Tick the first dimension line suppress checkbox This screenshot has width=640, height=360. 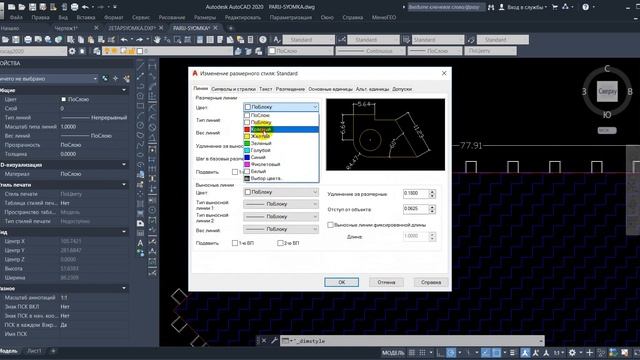(x=235, y=172)
